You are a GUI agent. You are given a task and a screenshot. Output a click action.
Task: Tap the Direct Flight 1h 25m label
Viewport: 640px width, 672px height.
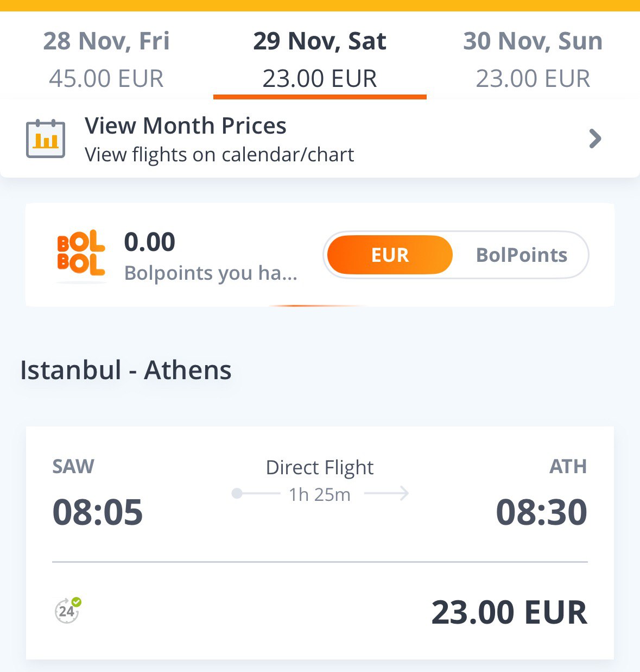pos(320,480)
